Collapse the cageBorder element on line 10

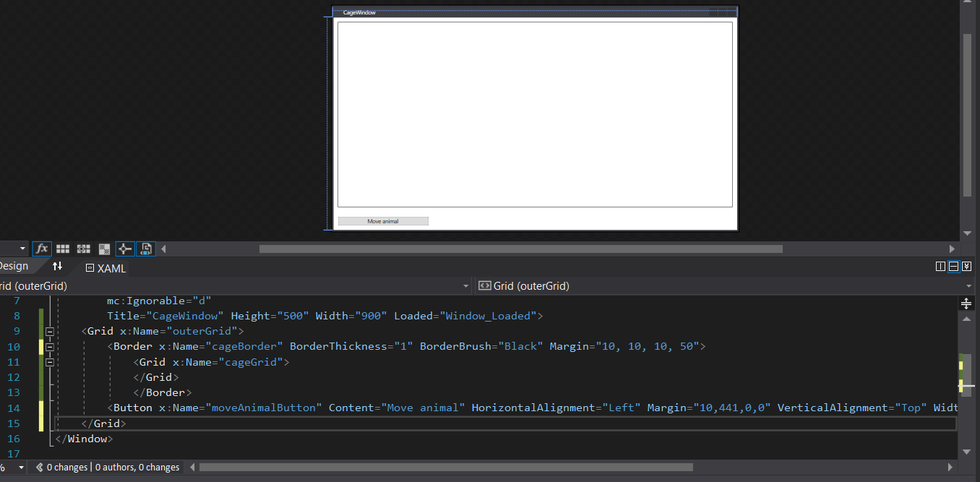tap(50, 347)
